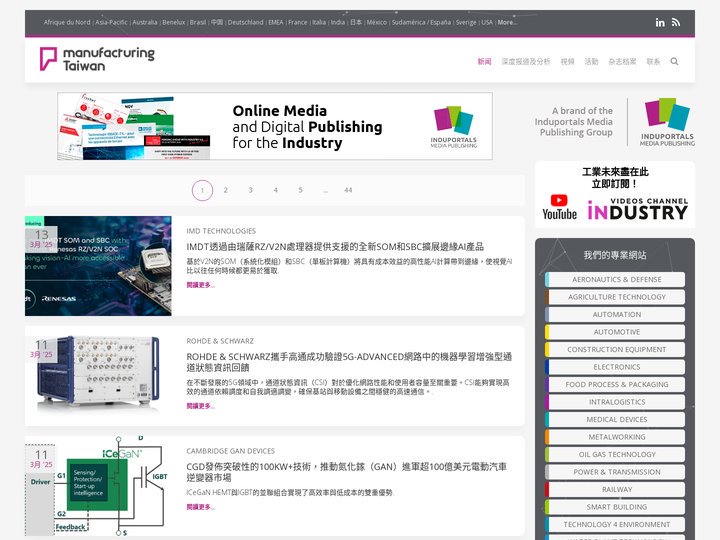The height and width of the screenshot is (540, 720).
Task: Open the 视频 menu item
Action: pos(567,62)
